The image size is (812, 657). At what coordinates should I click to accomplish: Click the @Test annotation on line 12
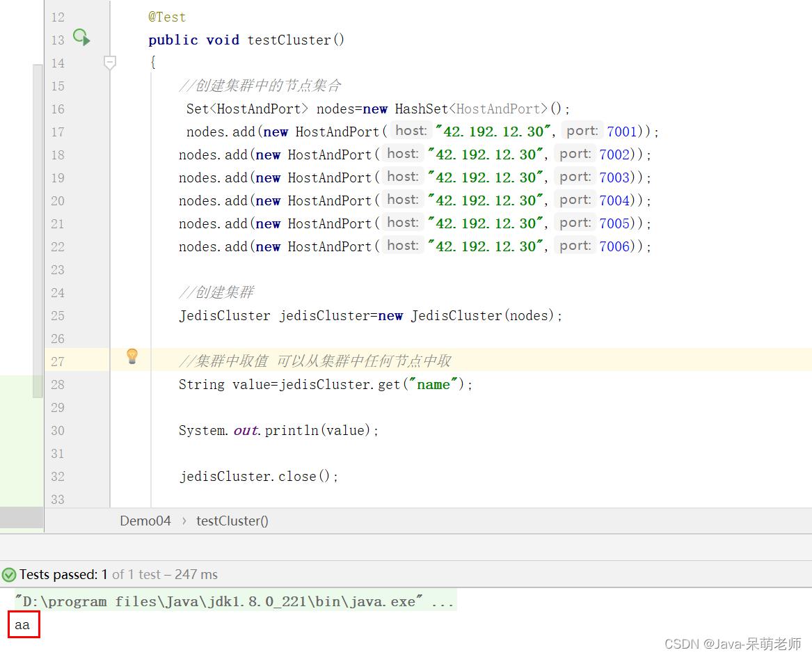(x=167, y=17)
